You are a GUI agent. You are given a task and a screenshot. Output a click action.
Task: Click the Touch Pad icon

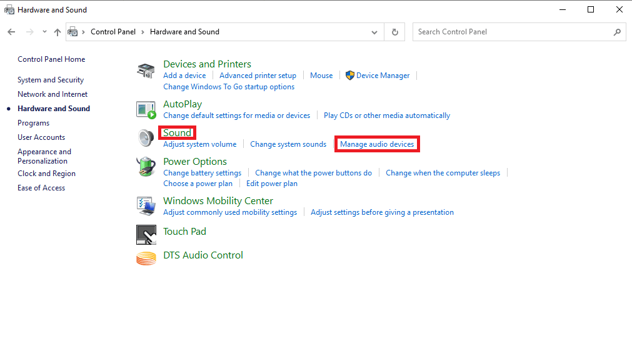coord(146,234)
